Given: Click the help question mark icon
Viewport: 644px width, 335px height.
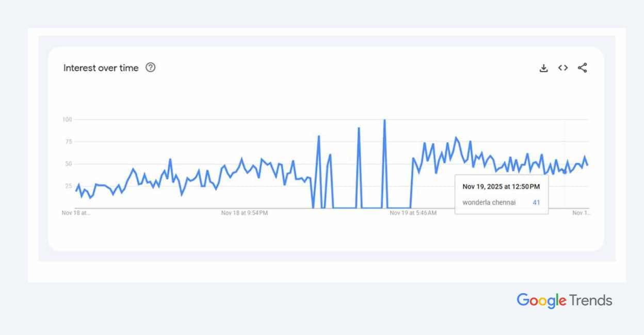Looking at the screenshot, I should pos(151,68).
